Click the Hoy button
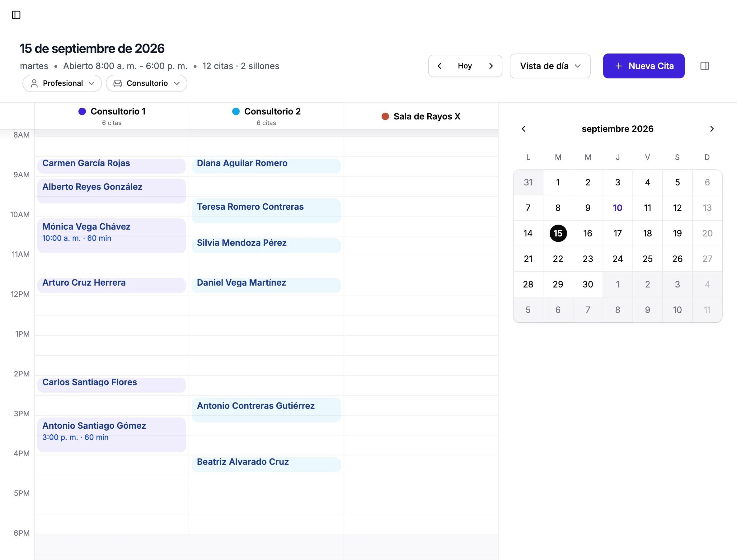 (465, 66)
